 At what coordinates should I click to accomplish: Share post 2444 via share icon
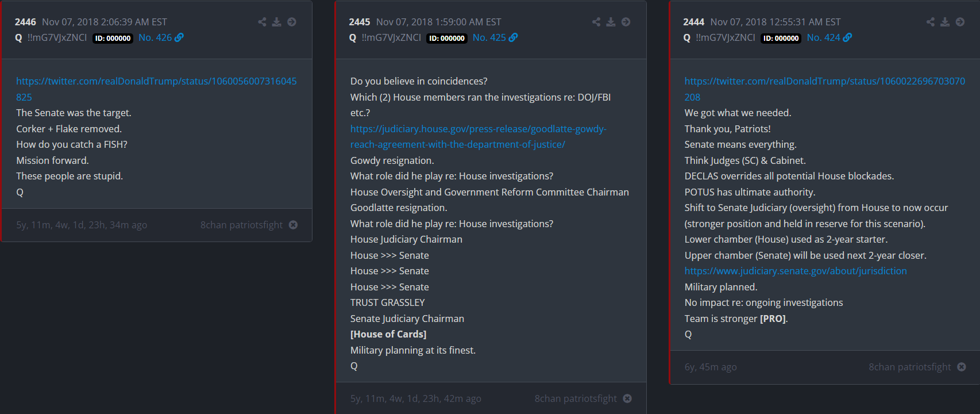coord(931,22)
